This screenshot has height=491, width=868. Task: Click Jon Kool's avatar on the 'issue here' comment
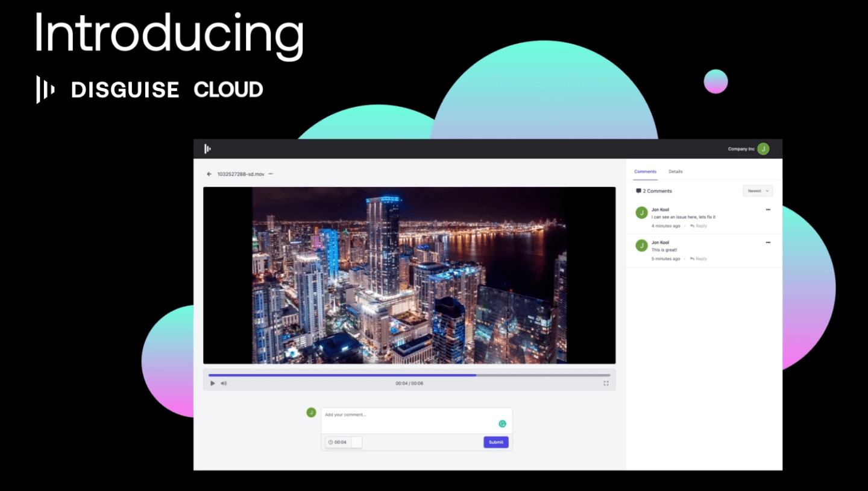click(641, 212)
